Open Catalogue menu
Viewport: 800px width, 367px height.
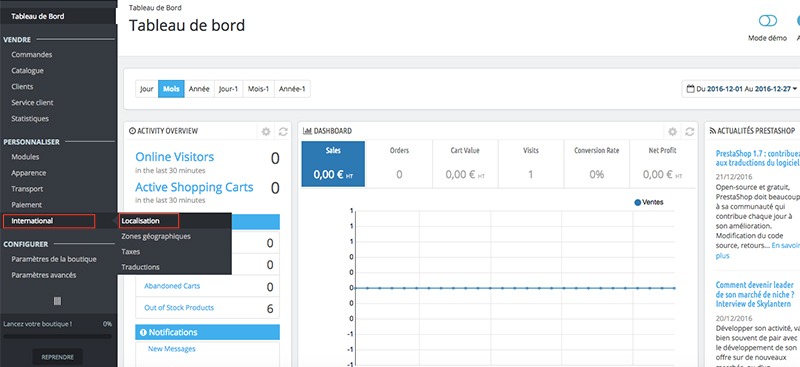click(28, 70)
